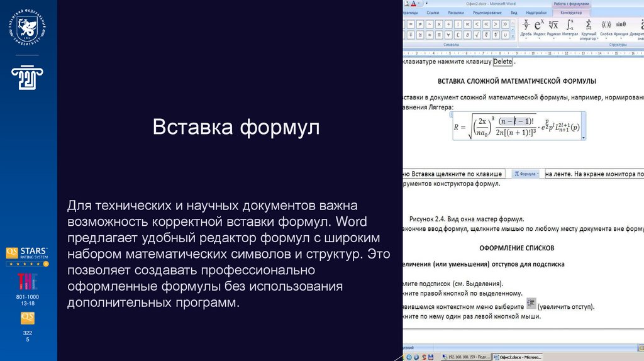Open the Радикал structure menu
Image resolution: width=644 pixels, height=361 pixels.
(x=553, y=29)
